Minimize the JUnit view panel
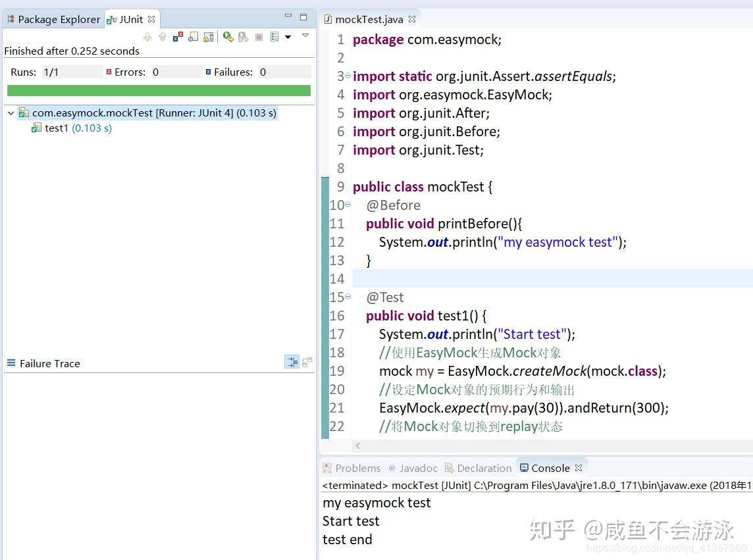 (288, 16)
